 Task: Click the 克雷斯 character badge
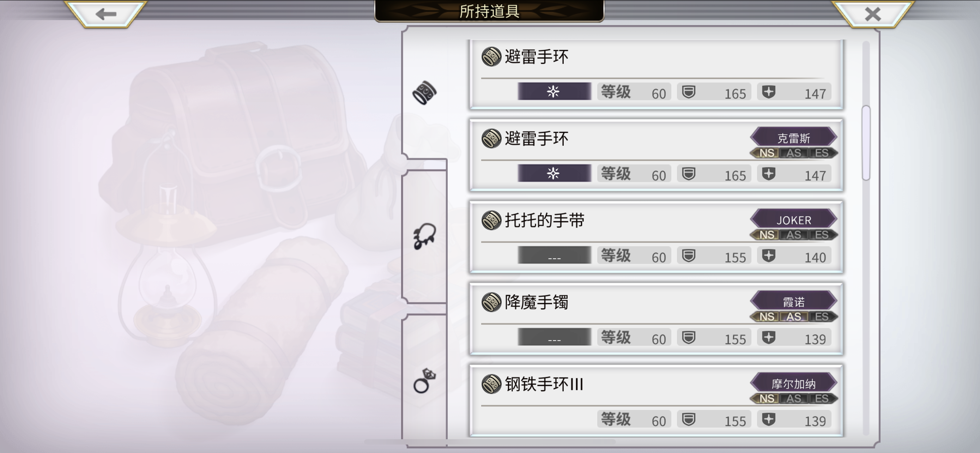pos(794,138)
